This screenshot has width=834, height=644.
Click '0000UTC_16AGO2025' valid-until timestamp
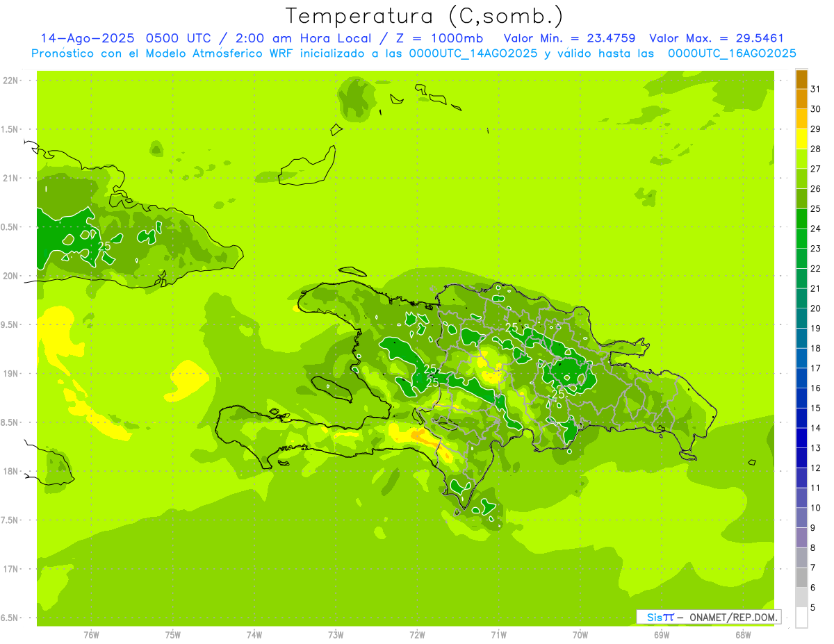732,53
